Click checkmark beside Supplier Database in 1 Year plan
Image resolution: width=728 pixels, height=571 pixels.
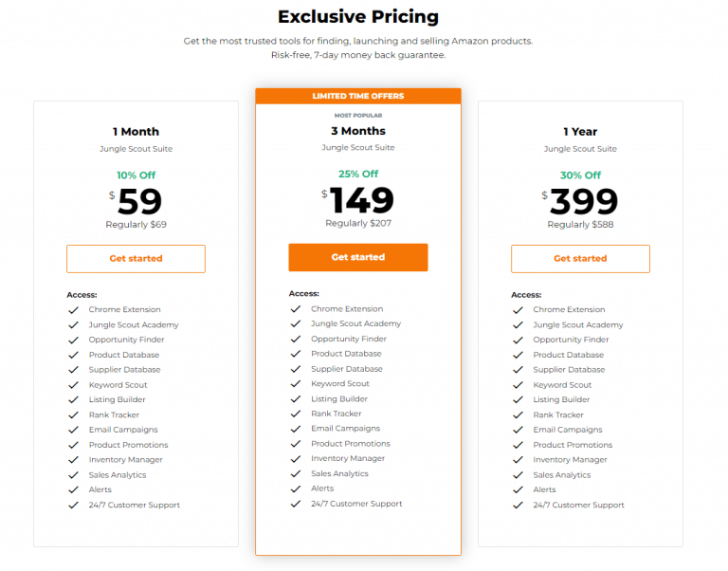click(x=518, y=370)
